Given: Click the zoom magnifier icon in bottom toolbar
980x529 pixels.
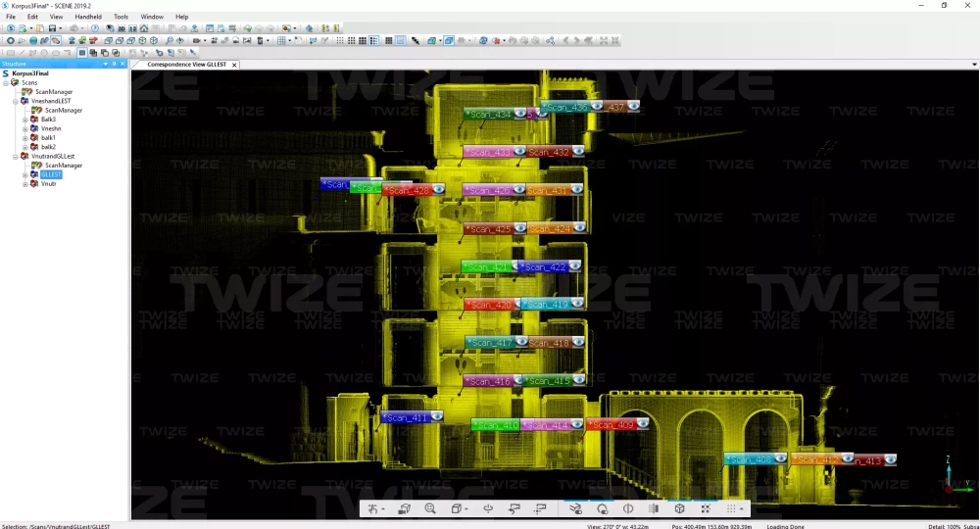Looking at the screenshot, I should [430, 509].
